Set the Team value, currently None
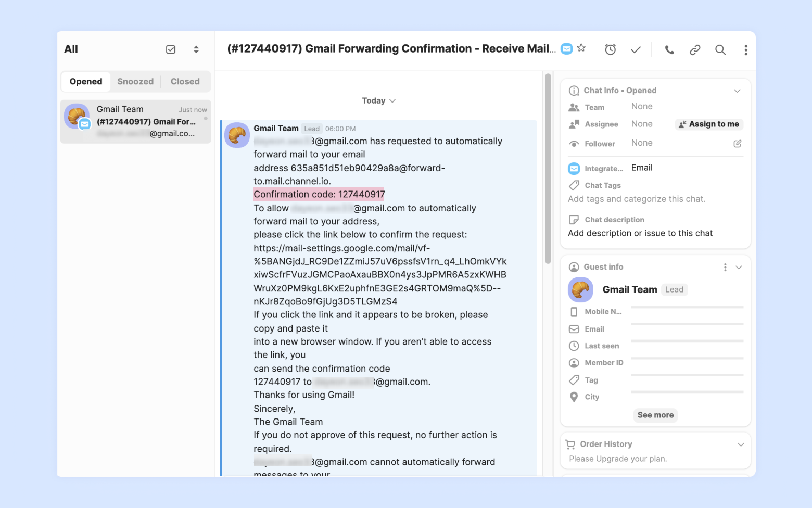 pos(642,106)
